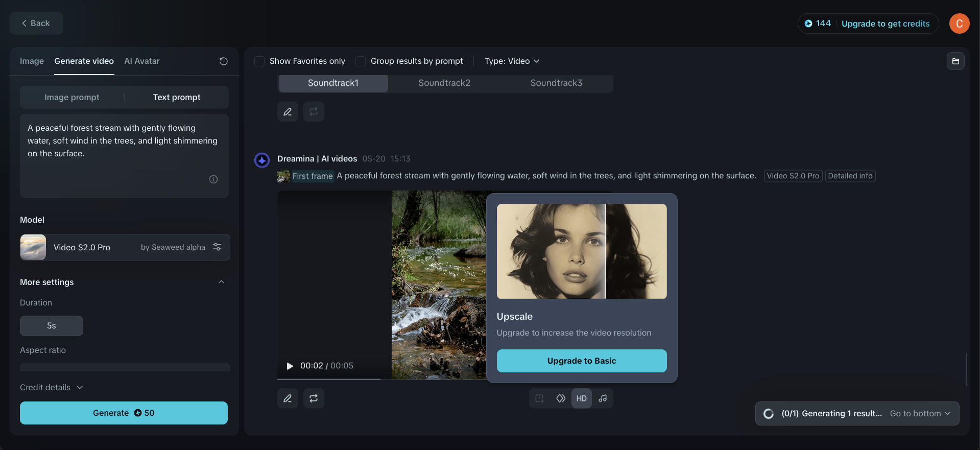Click the Video S2.0 Pro tag on the result
The width and height of the screenshot is (980, 450).
(793, 176)
